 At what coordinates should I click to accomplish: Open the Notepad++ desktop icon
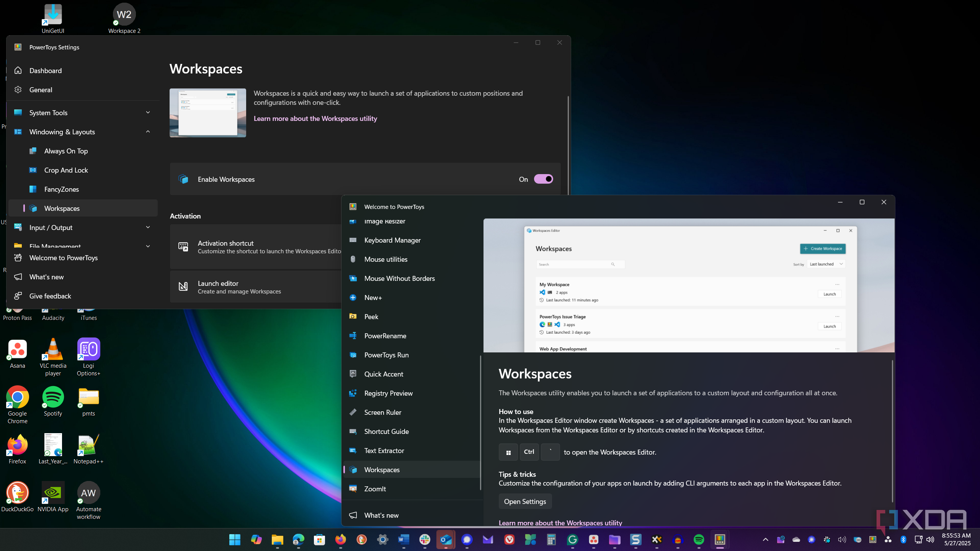(88, 449)
